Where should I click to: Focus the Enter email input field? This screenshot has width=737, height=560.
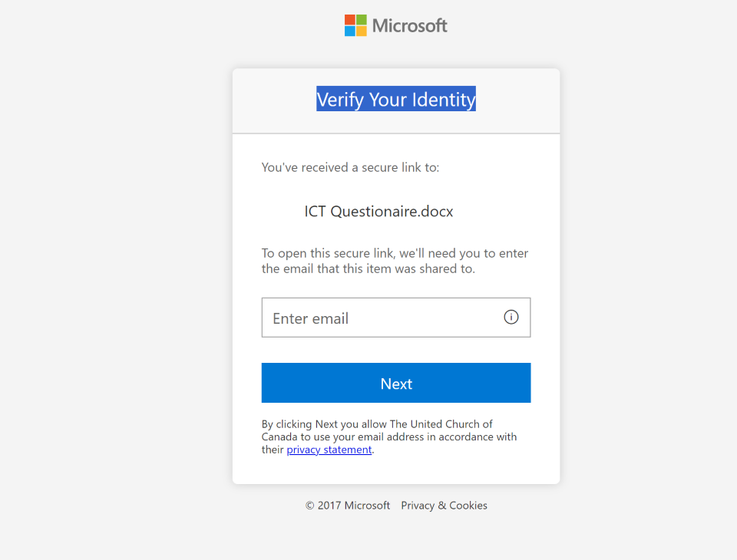tap(396, 318)
